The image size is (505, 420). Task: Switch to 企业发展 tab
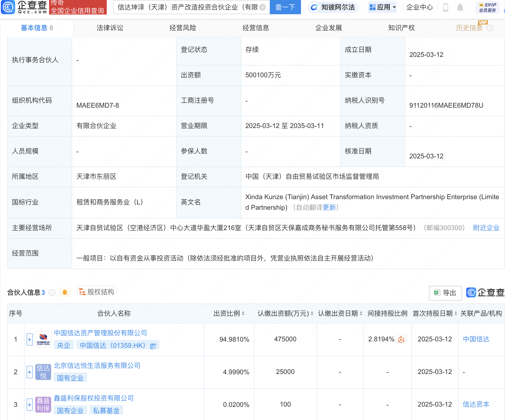click(329, 28)
